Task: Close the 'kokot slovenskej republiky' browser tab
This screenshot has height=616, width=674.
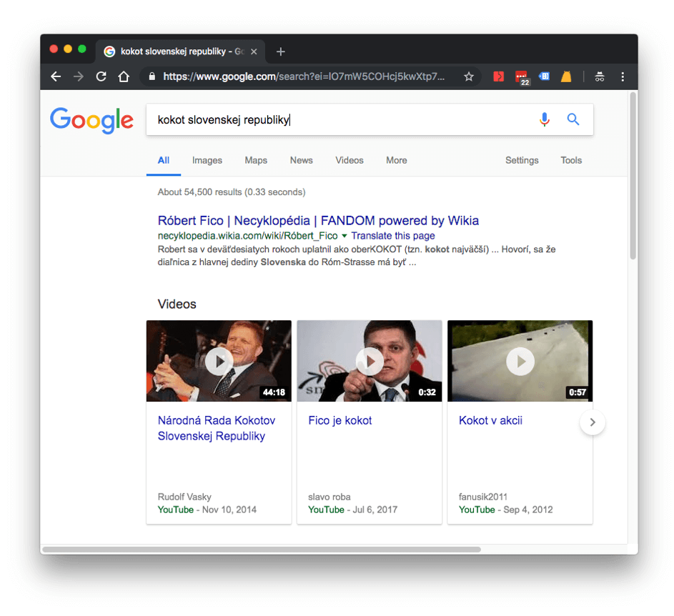Action: point(254,51)
